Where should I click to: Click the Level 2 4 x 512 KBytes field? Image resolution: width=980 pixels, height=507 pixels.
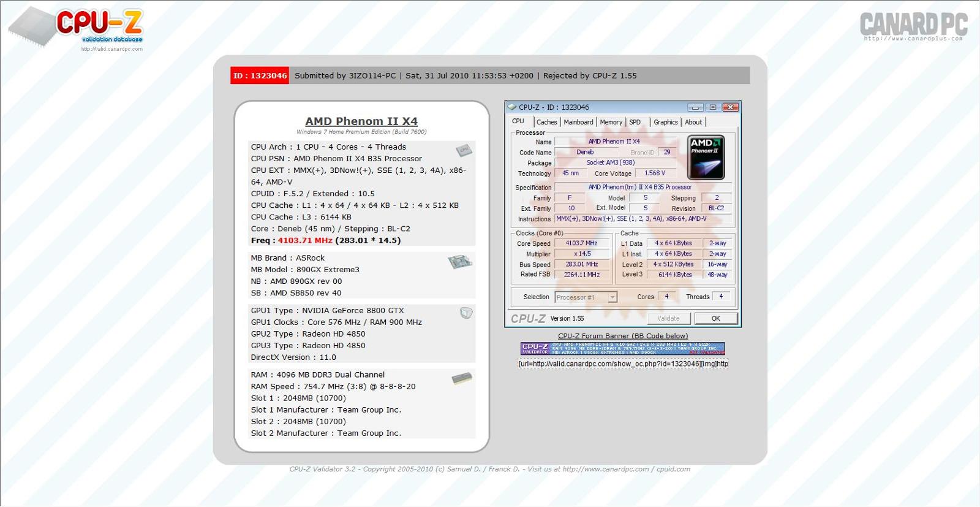[x=673, y=264]
